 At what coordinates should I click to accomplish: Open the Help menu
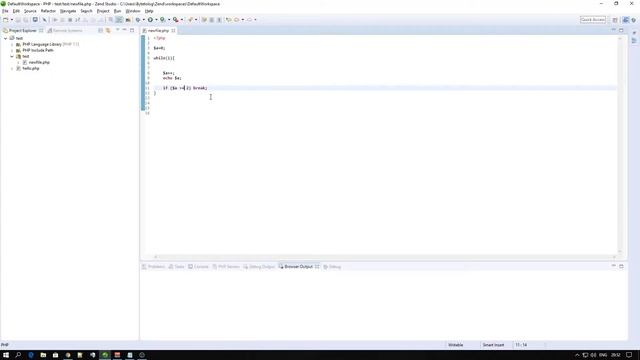click(149, 11)
